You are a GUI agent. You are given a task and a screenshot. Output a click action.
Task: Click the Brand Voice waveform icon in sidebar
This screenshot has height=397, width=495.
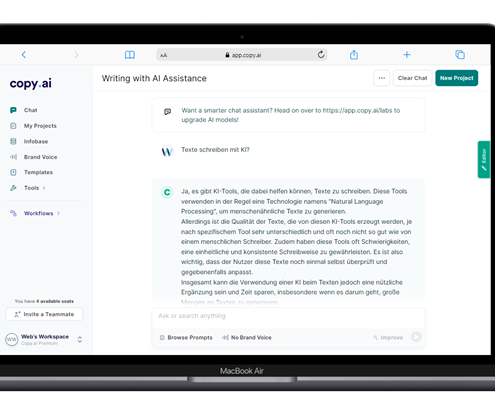13,157
